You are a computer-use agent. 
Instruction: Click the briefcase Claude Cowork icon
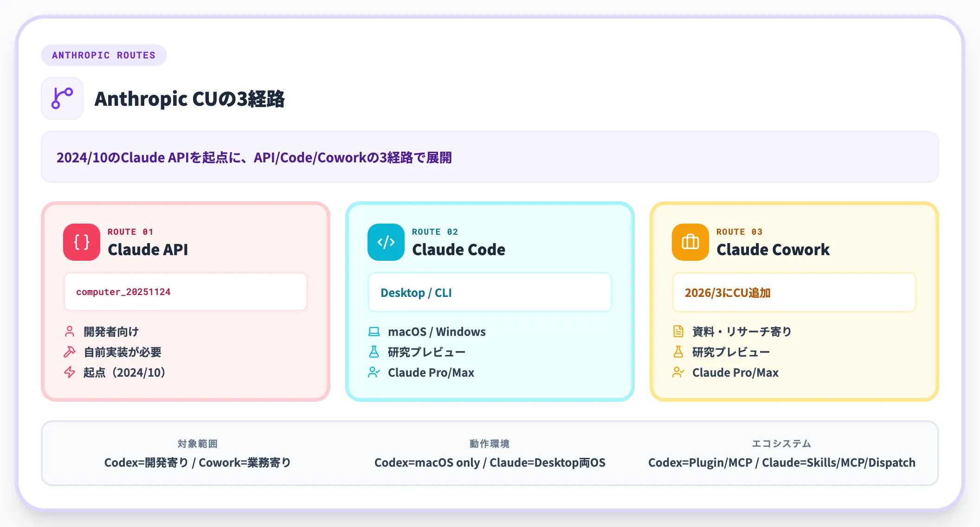pyautogui.click(x=690, y=242)
